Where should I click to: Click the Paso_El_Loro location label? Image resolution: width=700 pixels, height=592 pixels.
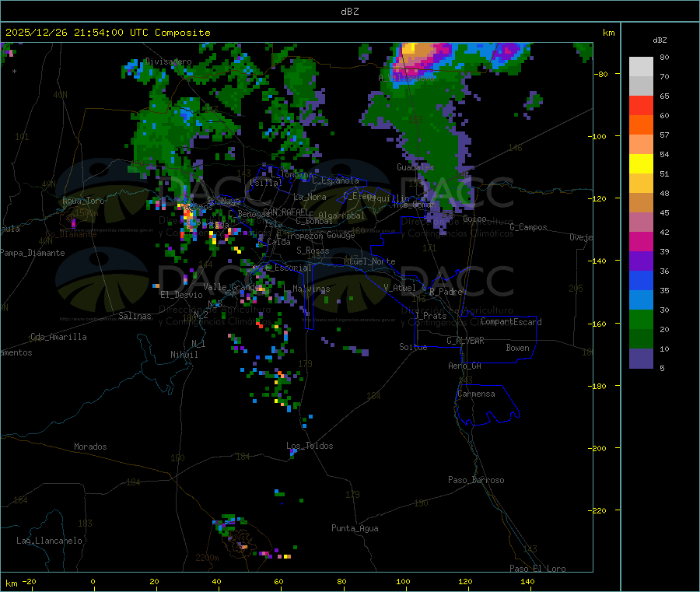(537, 569)
